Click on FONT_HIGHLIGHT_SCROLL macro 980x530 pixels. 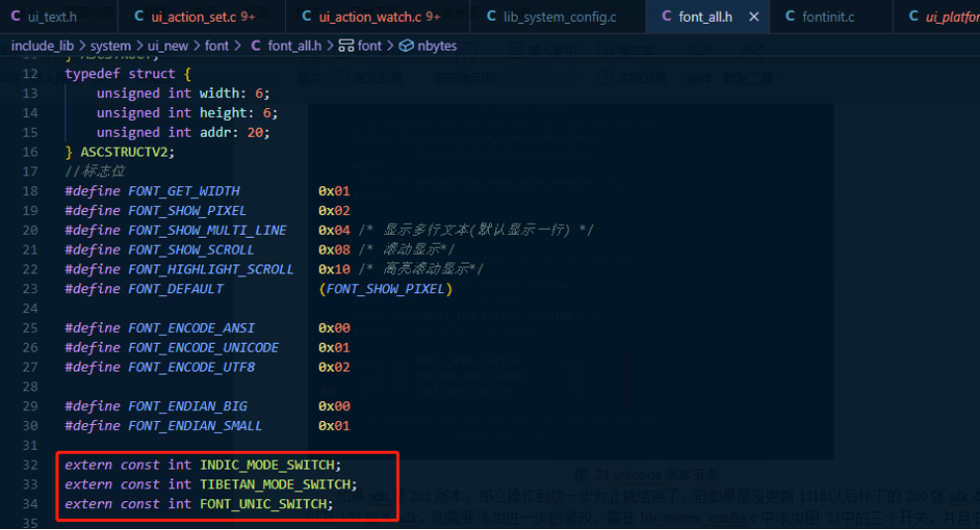pos(211,269)
